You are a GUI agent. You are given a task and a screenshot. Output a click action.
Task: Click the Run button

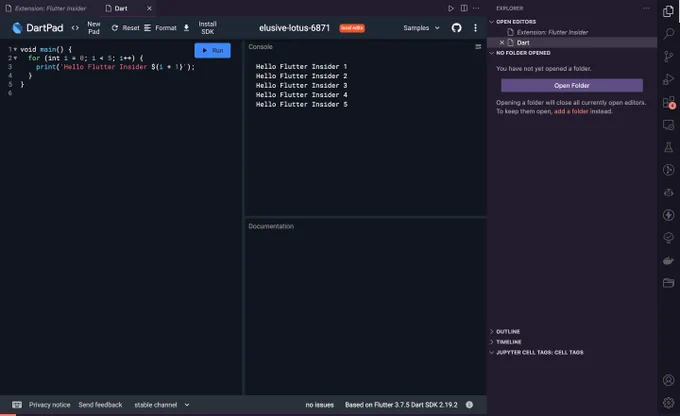[x=212, y=50]
